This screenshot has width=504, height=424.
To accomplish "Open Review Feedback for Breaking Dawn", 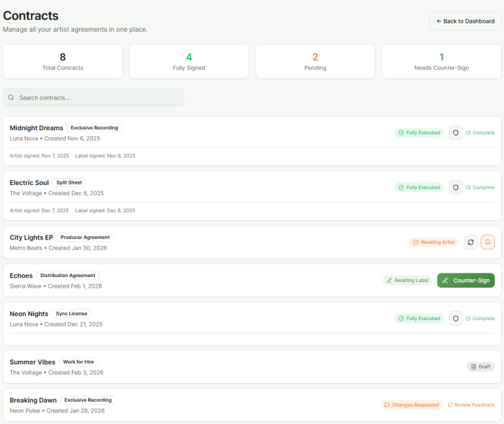I will pyautogui.click(x=471, y=405).
